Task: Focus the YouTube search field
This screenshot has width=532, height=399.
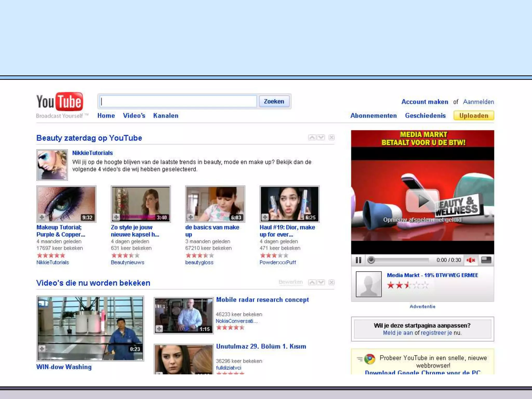Action: [x=178, y=101]
